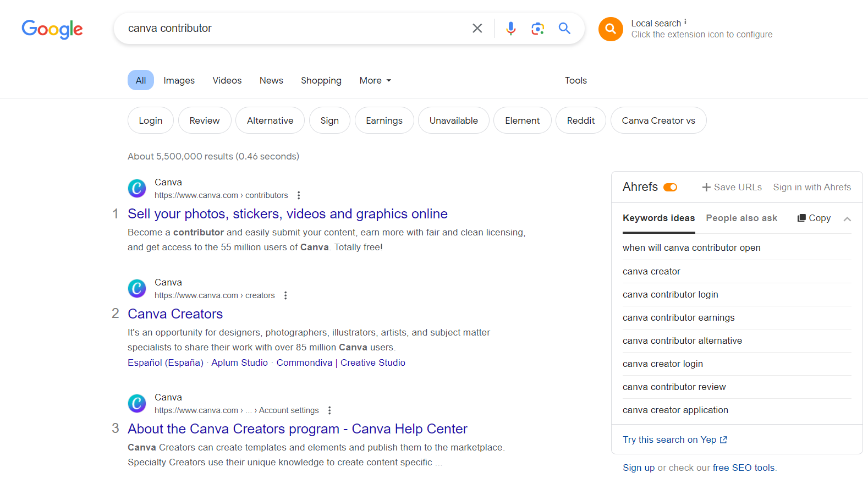Viewport: 868px width, 478px height.
Task: Click keyword 'canva contributor earnings'
Action: [679, 317]
